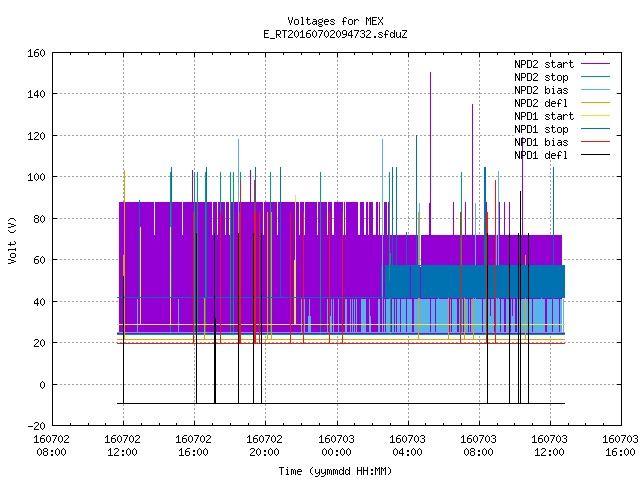Click the 'Time (yymmdd HH:MM)' x-axis label
Screen dimensions: 640x480
[x=335, y=471]
